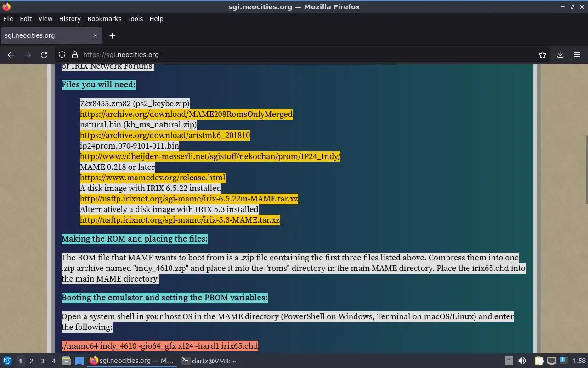Screen dimensions: 588x368
Task: Open the tracking protection shield icon
Action: (x=62, y=55)
